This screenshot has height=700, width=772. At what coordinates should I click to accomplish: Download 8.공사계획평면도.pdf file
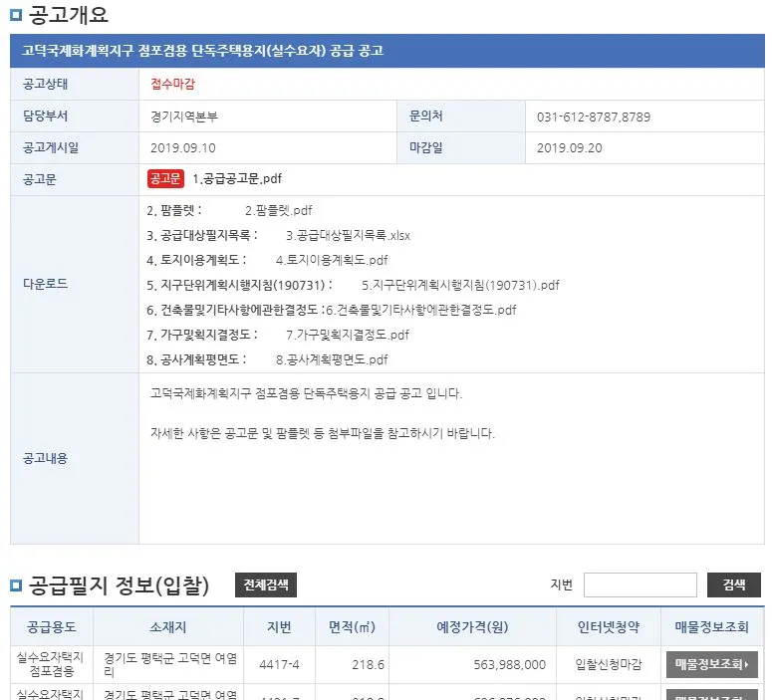332,359
